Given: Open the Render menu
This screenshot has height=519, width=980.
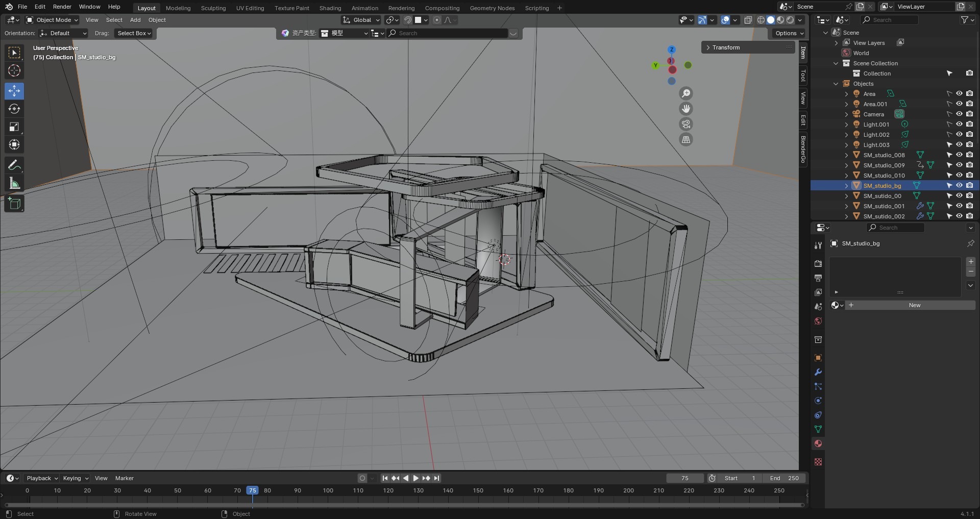Looking at the screenshot, I should pyautogui.click(x=62, y=7).
